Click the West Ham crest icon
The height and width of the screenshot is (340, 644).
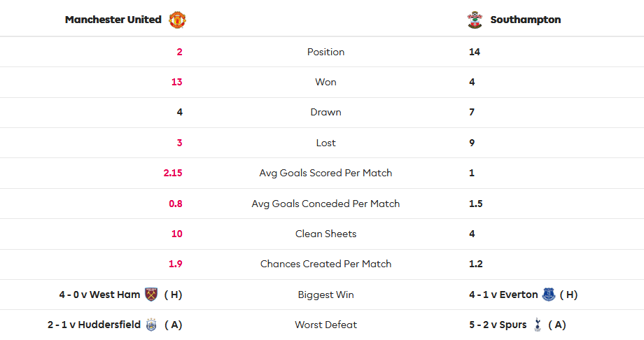pyautogui.click(x=152, y=295)
